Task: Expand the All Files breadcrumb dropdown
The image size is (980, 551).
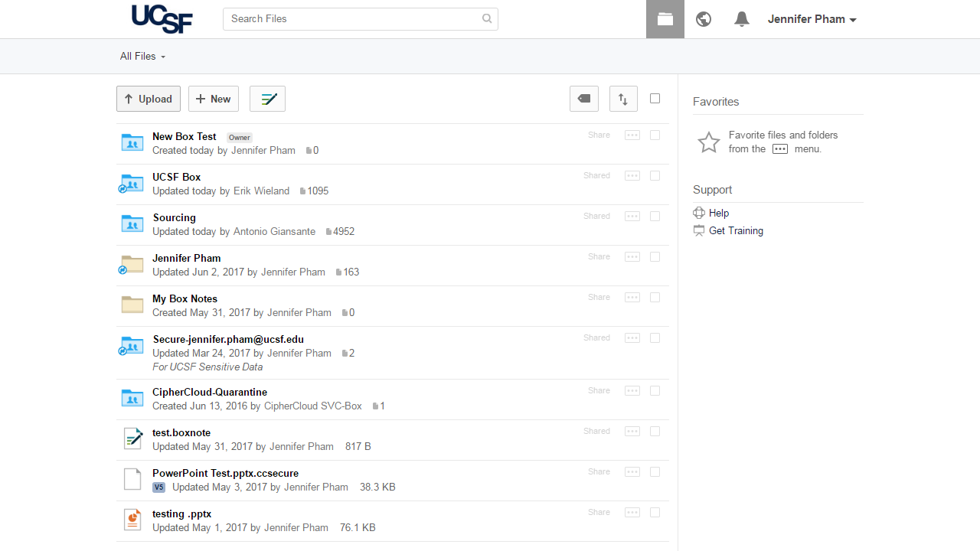Action: click(x=142, y=57)
